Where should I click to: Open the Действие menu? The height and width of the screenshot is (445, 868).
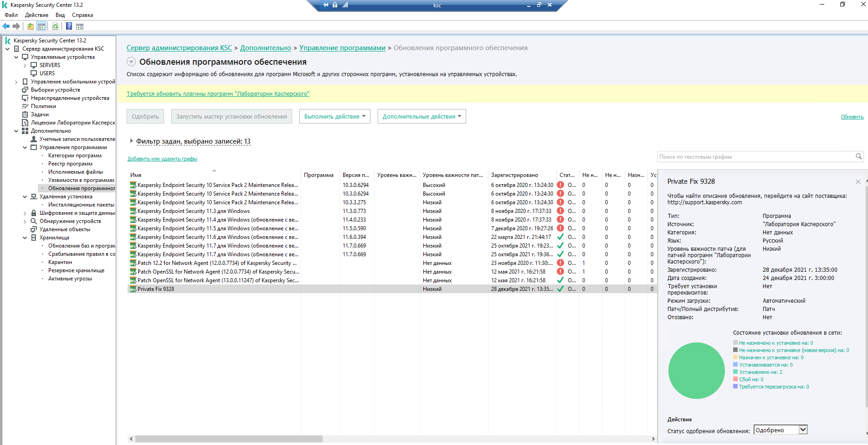(x=36, y=15)
